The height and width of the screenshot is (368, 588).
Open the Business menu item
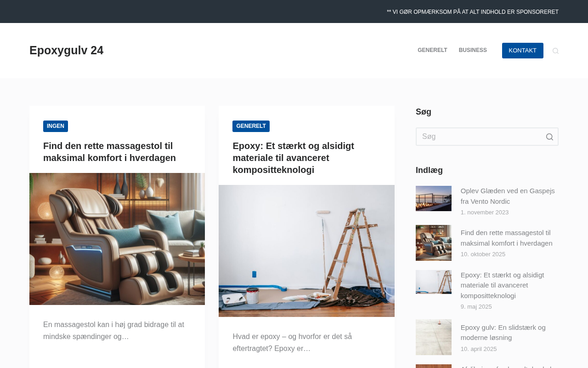[x=473, y=50]
